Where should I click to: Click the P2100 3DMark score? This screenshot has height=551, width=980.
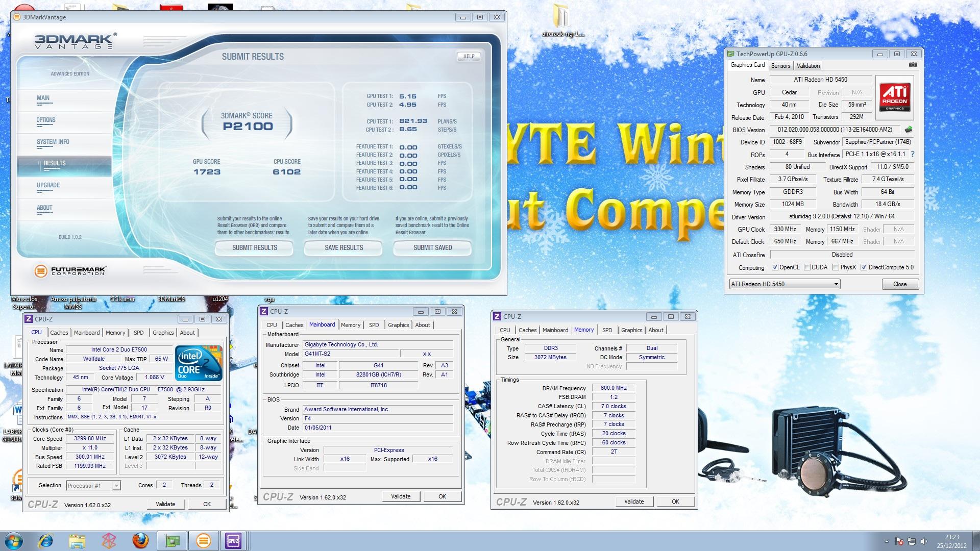coord(248,127)
